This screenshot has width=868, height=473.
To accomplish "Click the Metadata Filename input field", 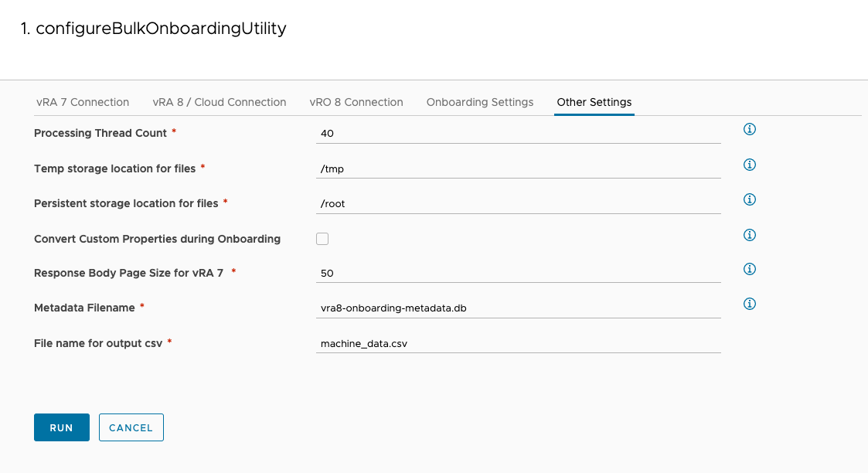I will coord(518,308).
